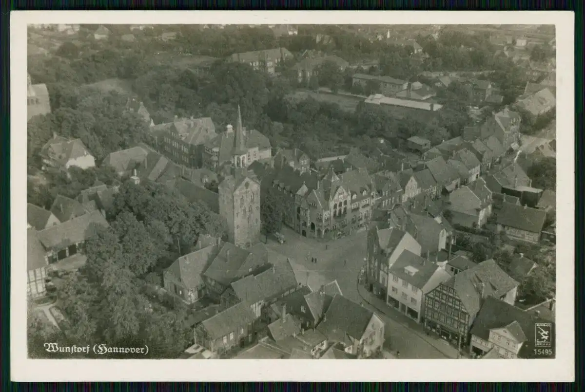Image resolution: width=585 pixels, height=392 pixels.
Task: Click the "Wunstorf (Hannover)" caption text
Action: click(x=96, y=349)
